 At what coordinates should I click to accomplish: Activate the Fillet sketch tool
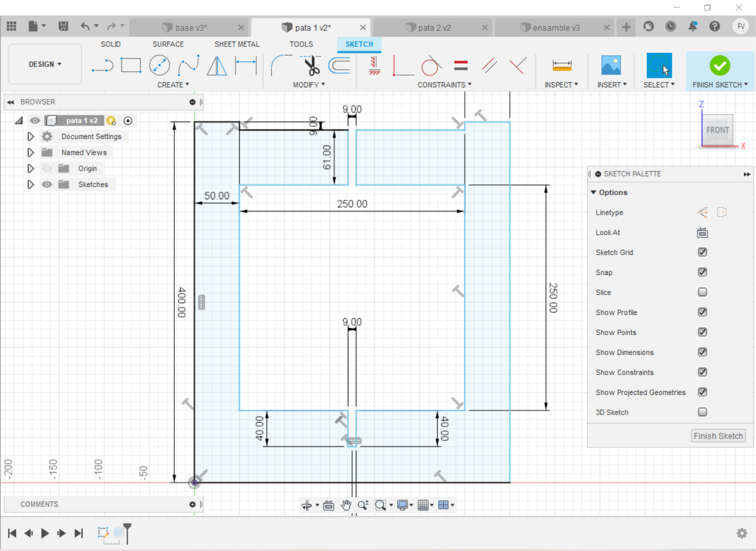click(x=280, y=66)
